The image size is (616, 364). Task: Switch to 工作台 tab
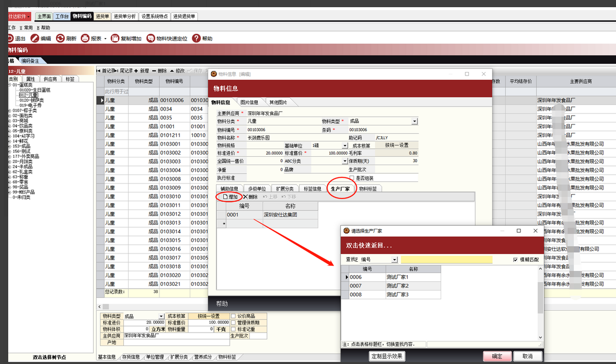pos(62,16)
